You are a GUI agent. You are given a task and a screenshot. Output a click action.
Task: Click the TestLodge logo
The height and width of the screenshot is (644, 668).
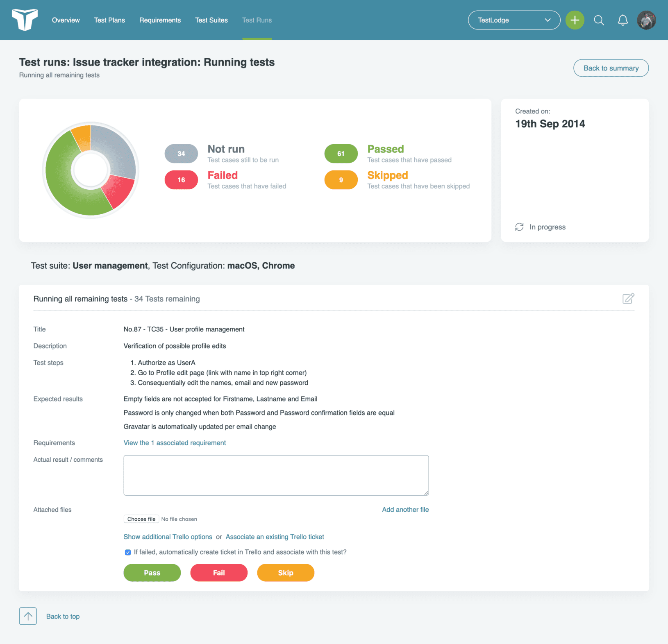coord(25,19)
